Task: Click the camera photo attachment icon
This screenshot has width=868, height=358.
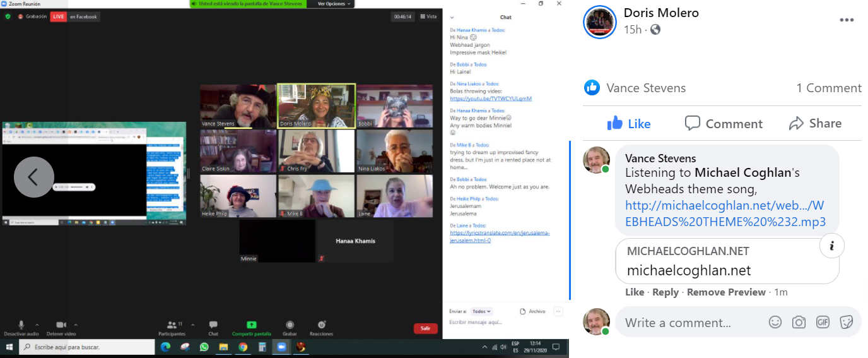Action: [x=799, y=322]
